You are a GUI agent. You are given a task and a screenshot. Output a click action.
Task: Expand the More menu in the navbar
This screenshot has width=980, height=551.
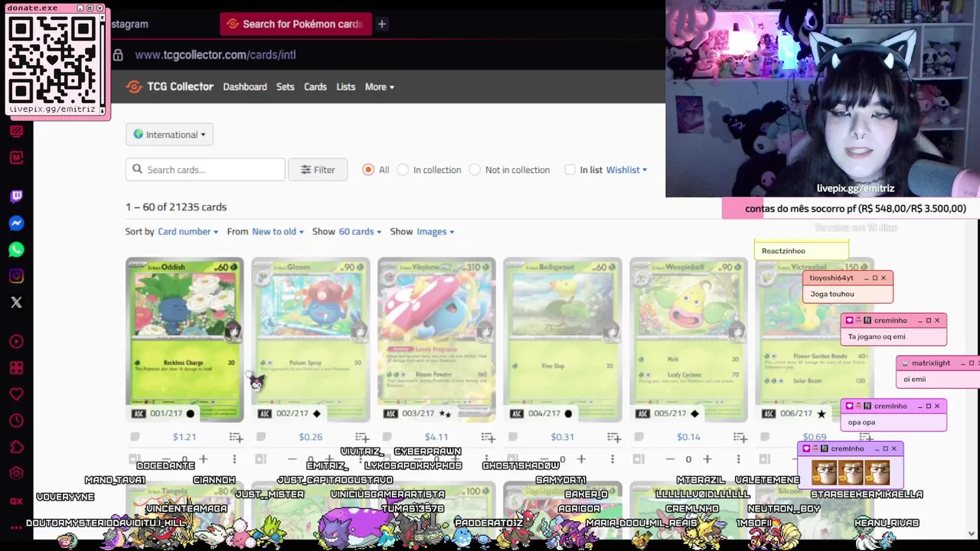(x=379, y=86)
